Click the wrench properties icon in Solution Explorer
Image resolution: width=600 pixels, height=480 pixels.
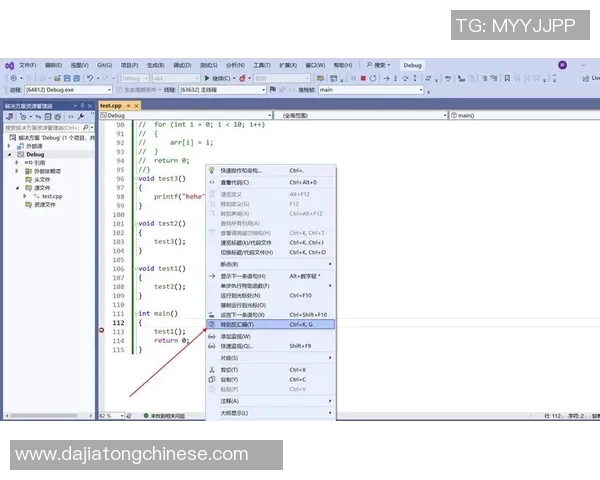[79, 116]
